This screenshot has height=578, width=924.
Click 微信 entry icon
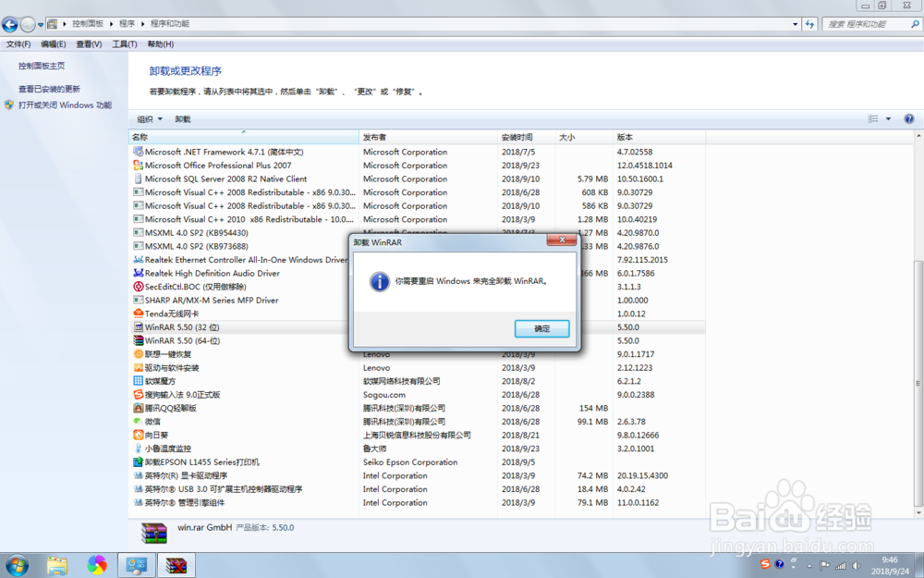138,421
